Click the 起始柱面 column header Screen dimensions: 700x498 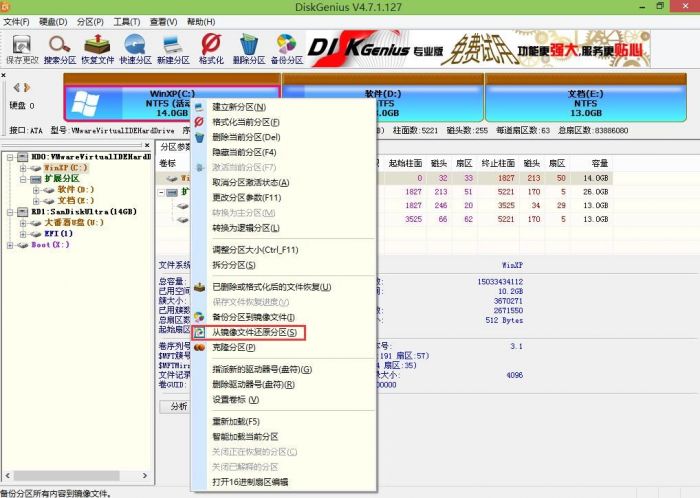coord(405,163)
